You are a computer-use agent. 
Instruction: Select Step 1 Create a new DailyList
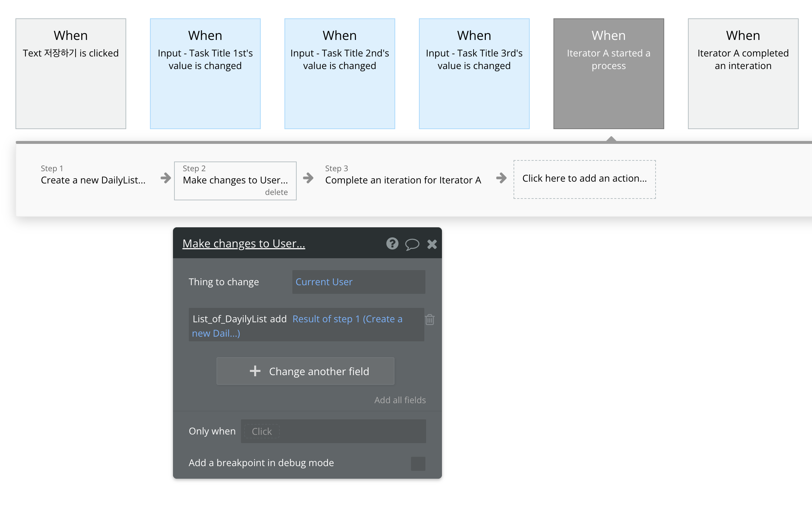click(93, 180)
